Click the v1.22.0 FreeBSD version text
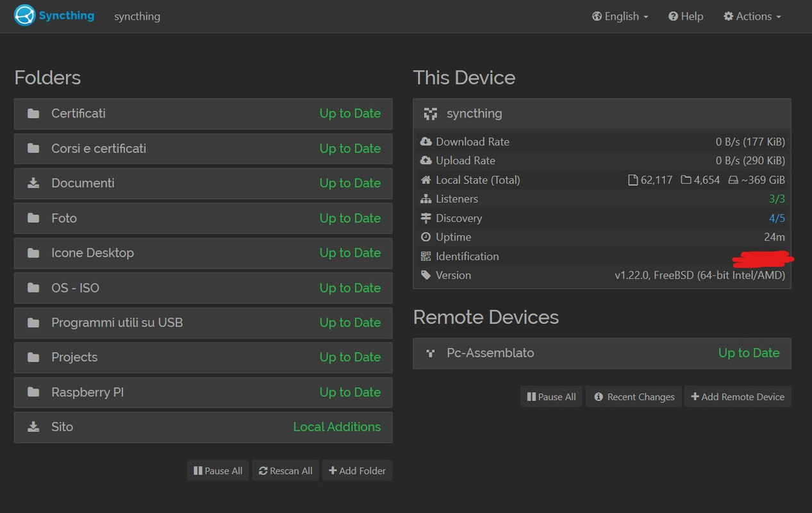The height and width of the screenshot is (513, 812). click(x=700, y=276)
